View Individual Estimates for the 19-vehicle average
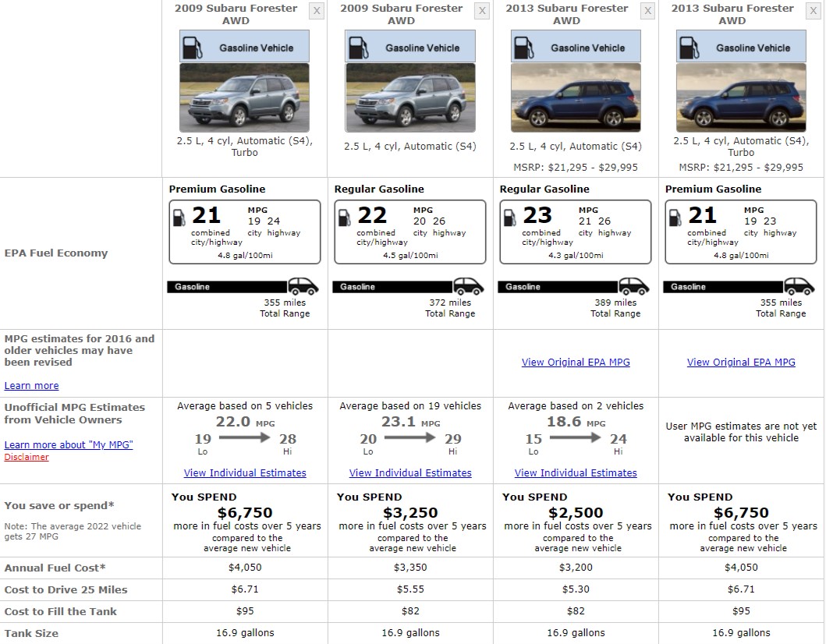The width and height of the screenshot is (826, 644). [x=410, y=472]
